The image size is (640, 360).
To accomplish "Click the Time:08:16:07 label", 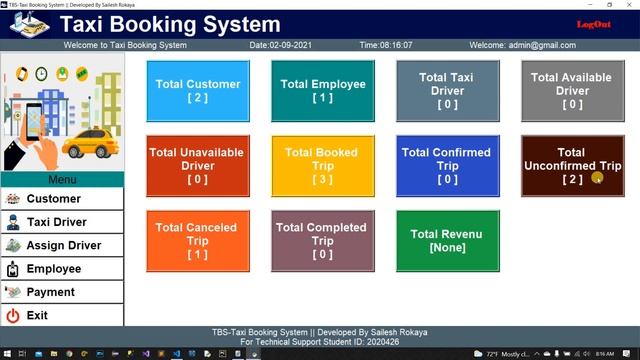I will [x=386, y=45].
